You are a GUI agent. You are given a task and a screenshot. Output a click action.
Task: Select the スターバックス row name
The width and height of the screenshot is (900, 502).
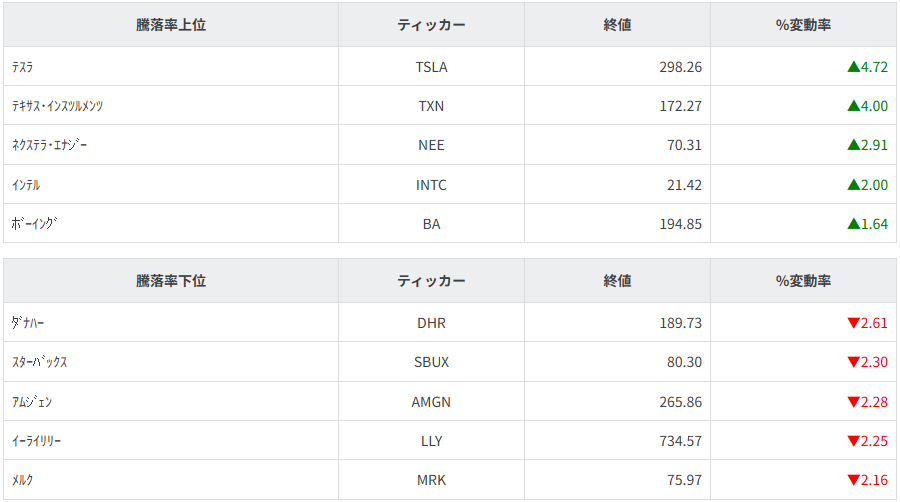coord(40,362)
